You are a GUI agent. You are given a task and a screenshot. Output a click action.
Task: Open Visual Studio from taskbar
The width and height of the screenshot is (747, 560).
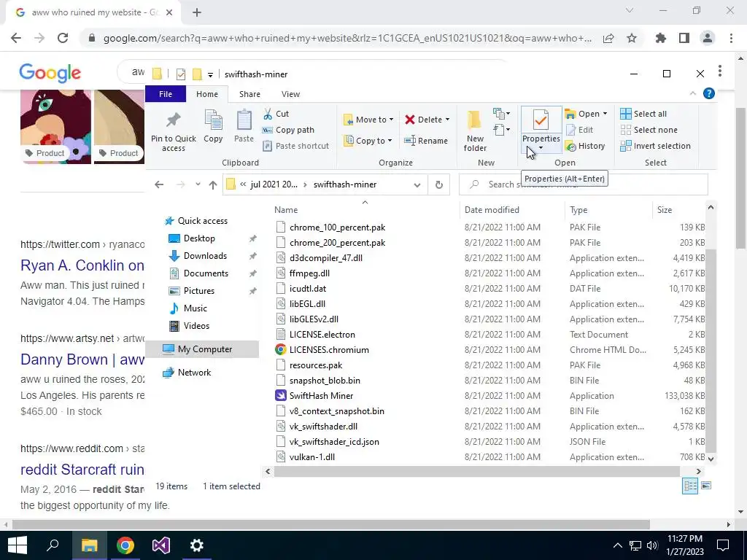161,545
